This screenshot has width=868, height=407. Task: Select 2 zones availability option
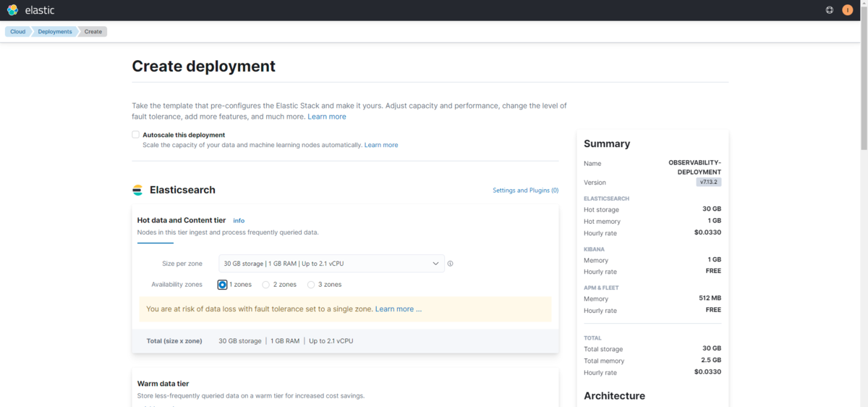(x=265, y=285)
